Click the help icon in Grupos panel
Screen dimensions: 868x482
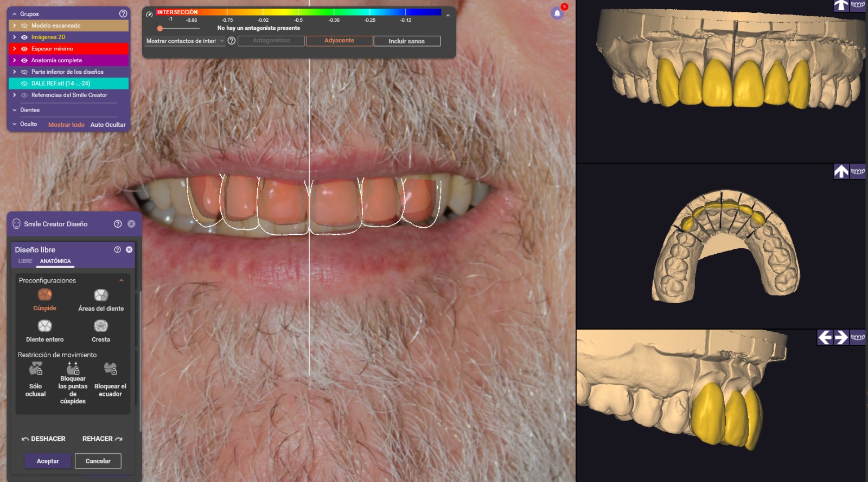tap(123, 14)
